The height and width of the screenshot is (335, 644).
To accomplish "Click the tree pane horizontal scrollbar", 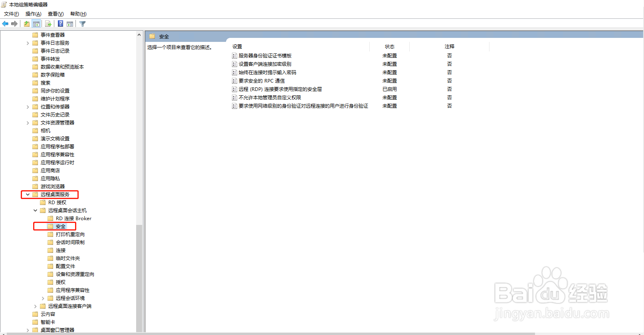I will [x=271, y=334].
